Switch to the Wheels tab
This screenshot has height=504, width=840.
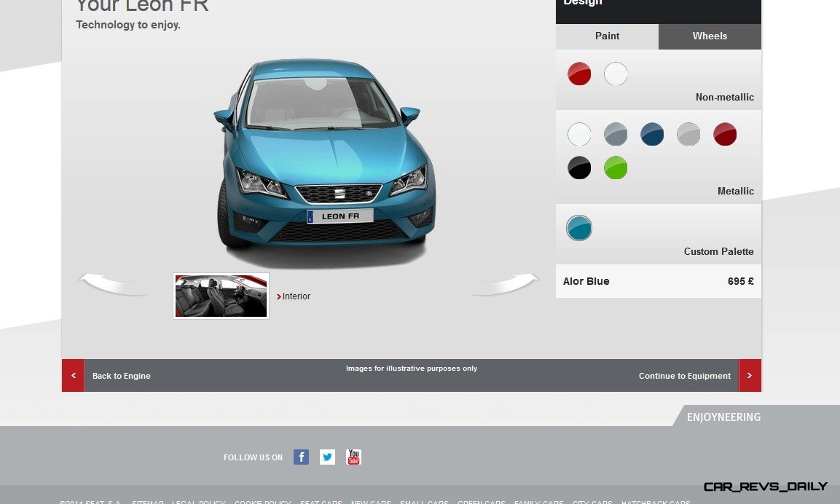(x=710, y=36)
